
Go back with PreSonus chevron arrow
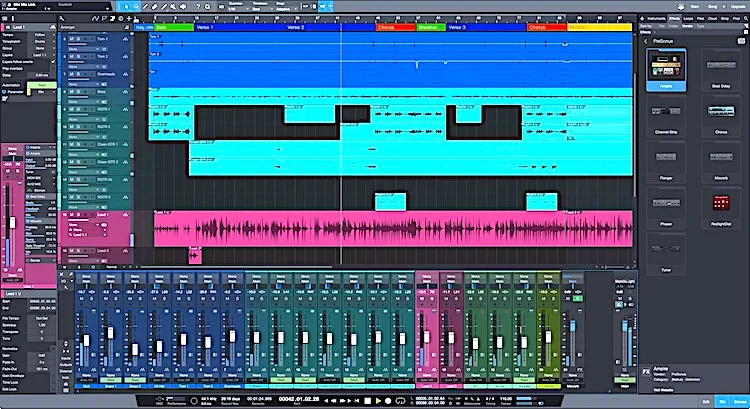tap(646, 41)
